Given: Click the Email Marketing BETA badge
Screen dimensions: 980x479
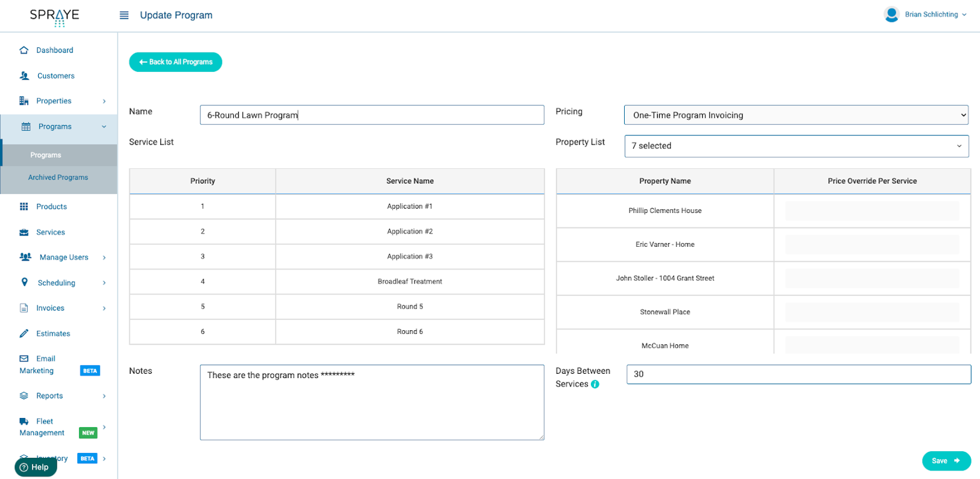Looking at the screenshot, I should click(x=90, y=371).
